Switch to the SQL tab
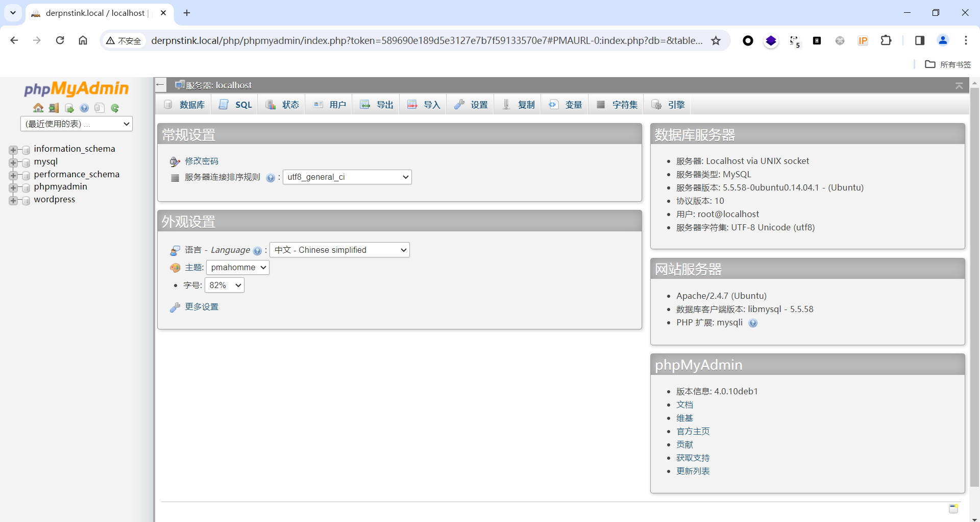Image resolution: width=980 pixels, height=522 pixels. click(235, 105)
